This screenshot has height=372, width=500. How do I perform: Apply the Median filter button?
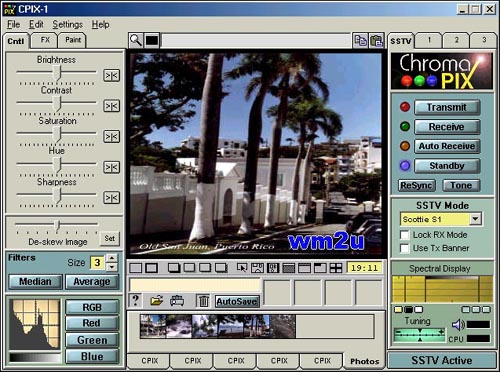tap(35, 282)
